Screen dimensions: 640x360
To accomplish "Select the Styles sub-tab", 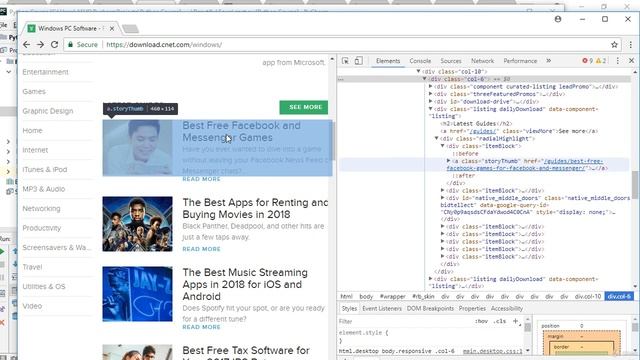I will 349,309.
